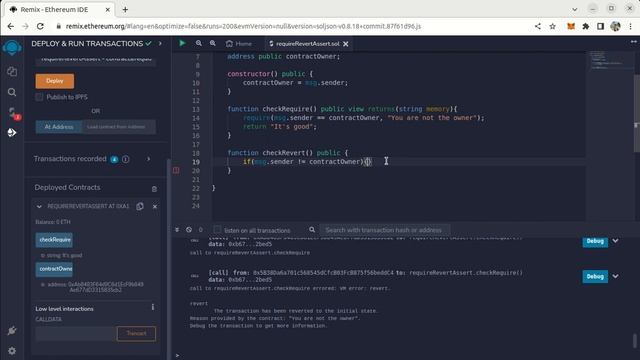The width and height of the screenshot is (640, 360).
Task: Collapse the terminal panel with the chevron icon
Action: (x=177, y=230)
